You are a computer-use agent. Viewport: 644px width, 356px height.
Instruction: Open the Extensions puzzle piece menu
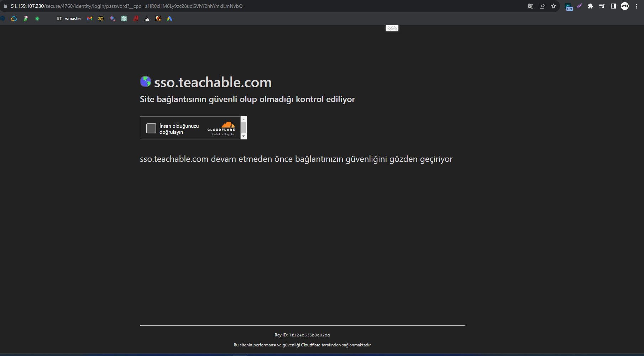(x=591, y=6)
